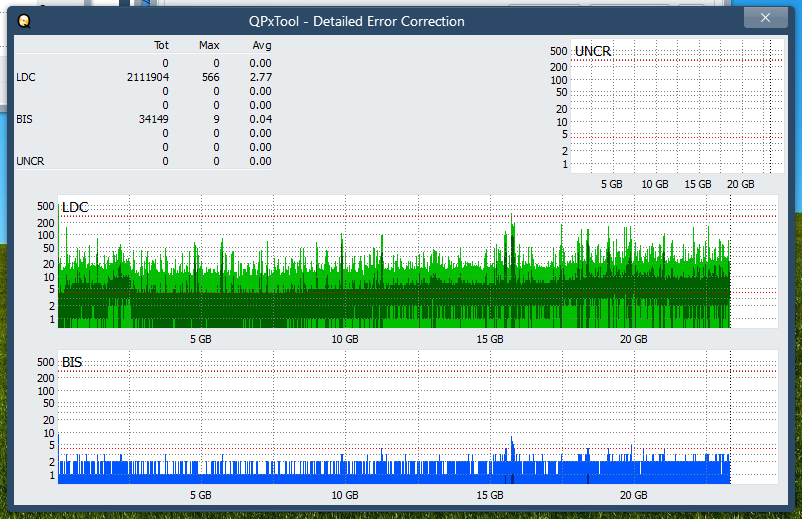Screen dimensions: 802x519
Task: Click the LDC average value 2.77
Action: coord(260,77)
